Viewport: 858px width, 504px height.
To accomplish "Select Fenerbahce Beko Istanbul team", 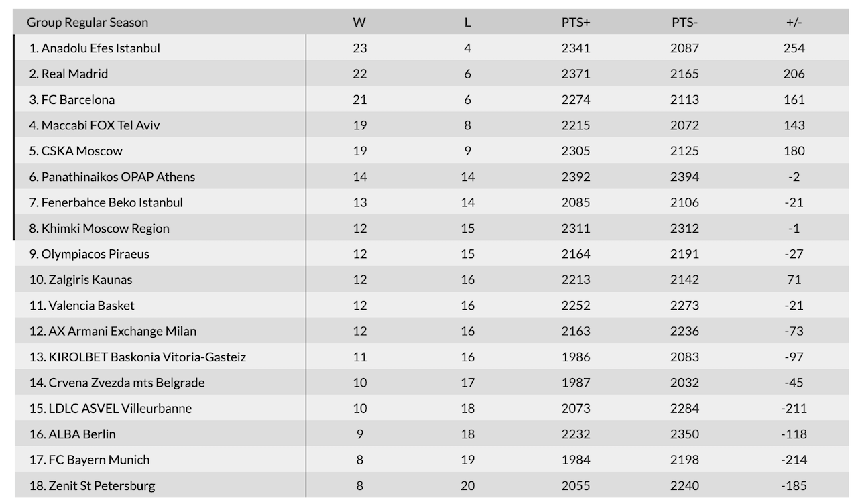I will coord(112,202).
